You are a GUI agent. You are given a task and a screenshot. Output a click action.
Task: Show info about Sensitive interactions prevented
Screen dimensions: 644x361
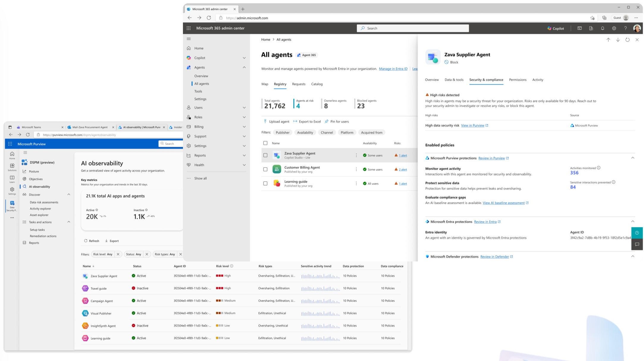point(613,182)
